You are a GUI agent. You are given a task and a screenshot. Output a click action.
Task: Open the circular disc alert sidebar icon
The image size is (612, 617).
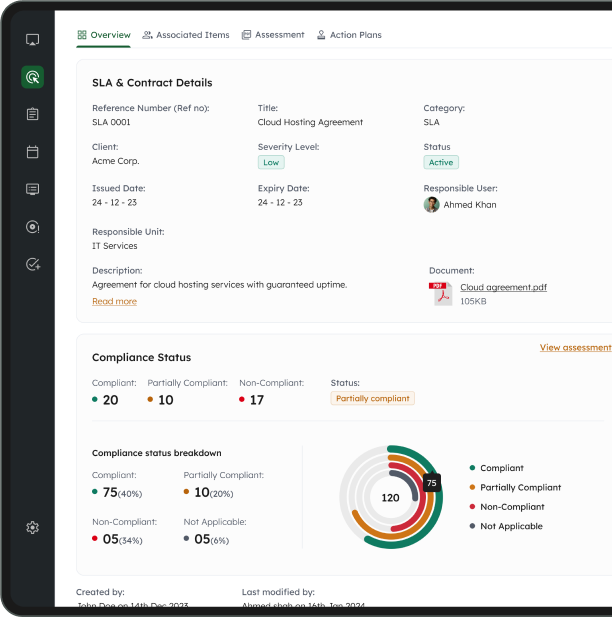[x=32, y=227]
